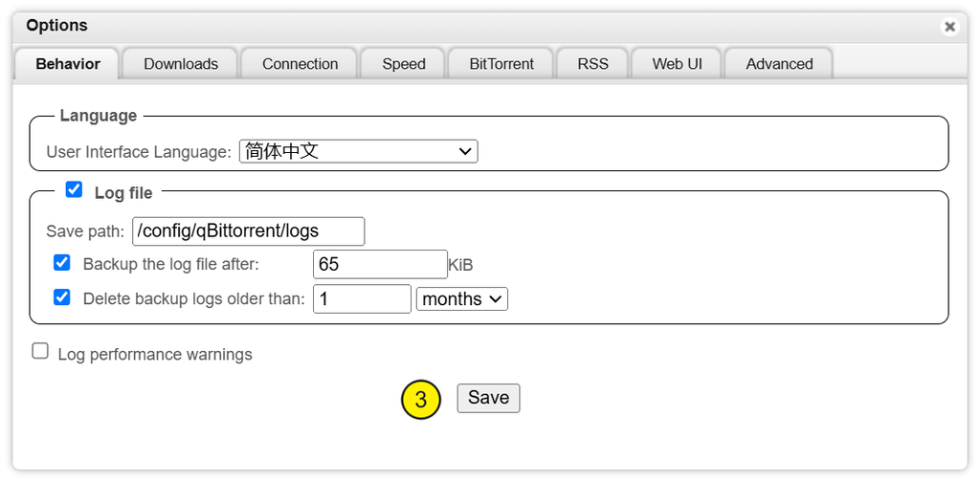Focus the backup size KiB field
Viewport: 980px width, 482px height.
tap(380, 265)
